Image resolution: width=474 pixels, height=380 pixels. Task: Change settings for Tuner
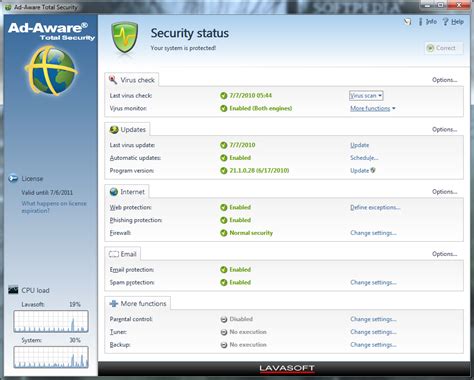373,332
